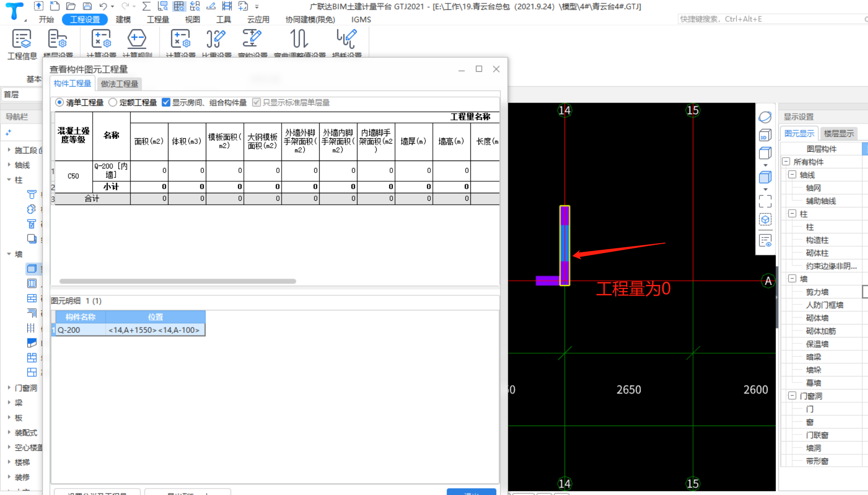The width and height of the screenshot is (868, 495).
Task: Expand 门窗洞 in left navigation tree
Action: point(9,387)
